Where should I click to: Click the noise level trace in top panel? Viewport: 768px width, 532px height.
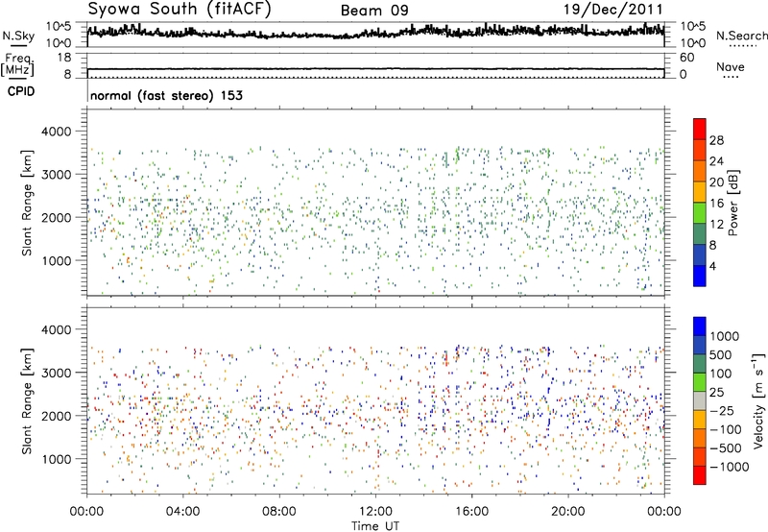(375, 33)
